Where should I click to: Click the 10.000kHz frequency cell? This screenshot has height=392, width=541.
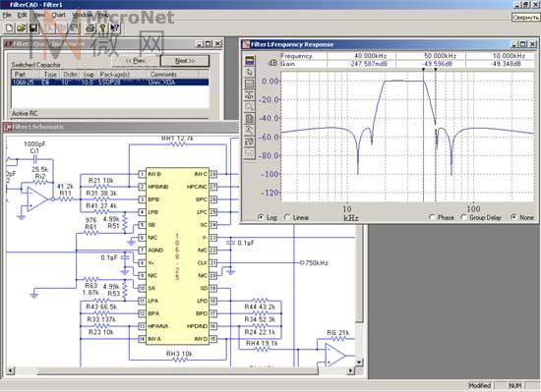click(x=501, y=56)
